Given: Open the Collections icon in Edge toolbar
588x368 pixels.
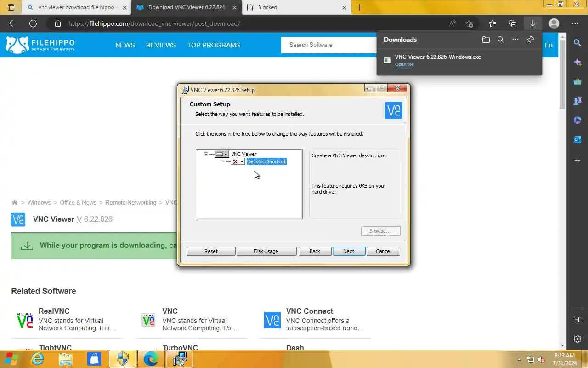Looking at the screenshot, I should tap(513, 23).
